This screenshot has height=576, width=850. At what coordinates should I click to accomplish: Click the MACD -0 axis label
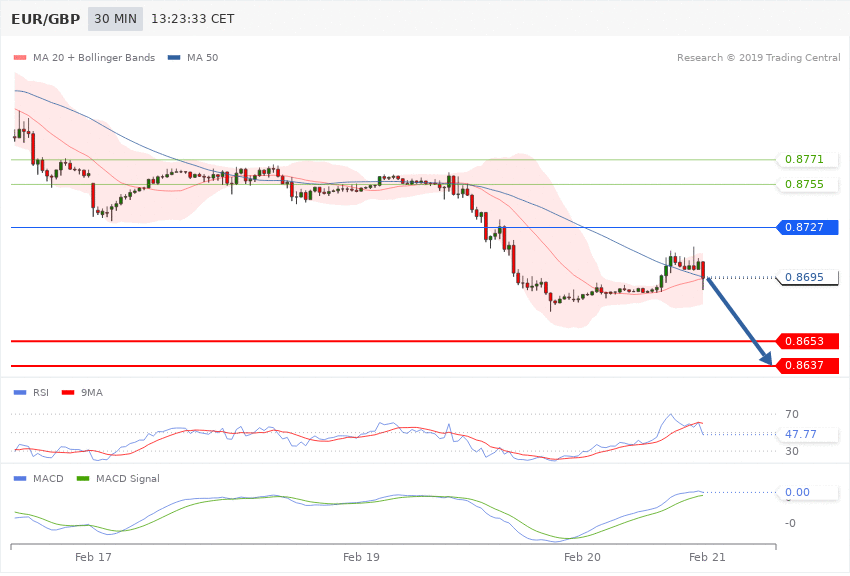[790, 523]
